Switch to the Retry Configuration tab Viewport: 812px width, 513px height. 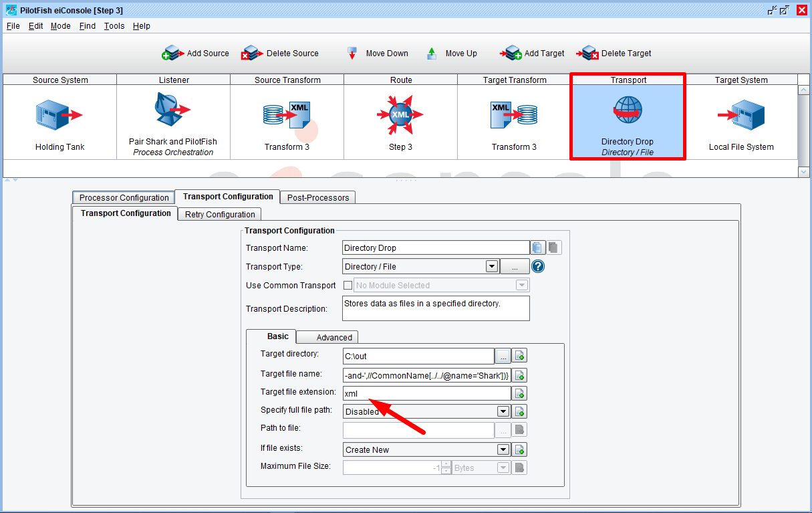point(220,214)
